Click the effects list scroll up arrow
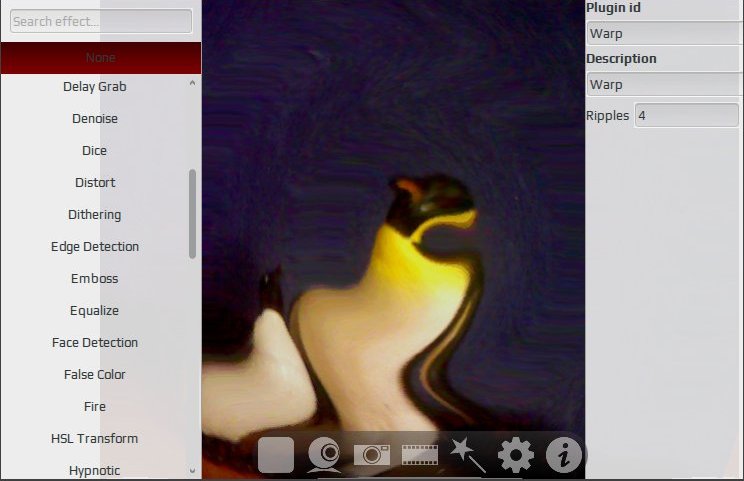Viewport: 744px width, 481px height. (x=192, y=83)
